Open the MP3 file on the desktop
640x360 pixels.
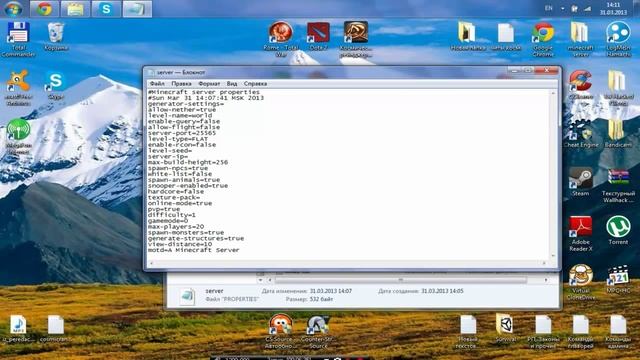[x=18, y=329]
